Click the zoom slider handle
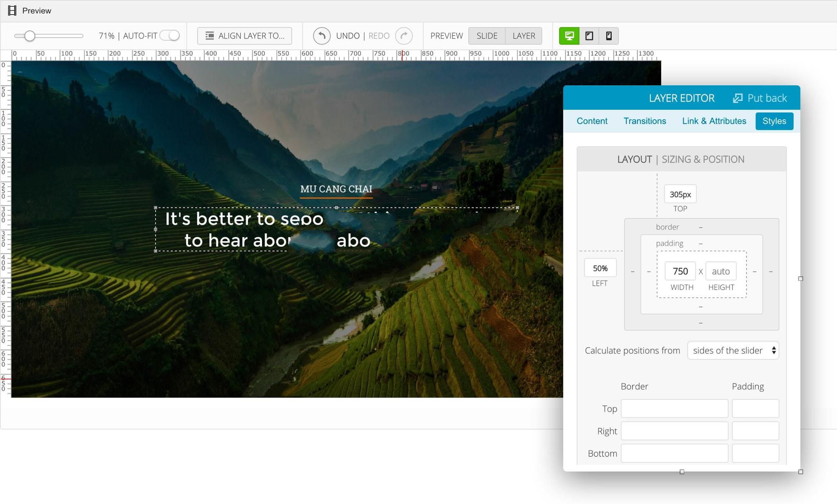The height and width of the screenshot is (504, 837). click(29, 36)
